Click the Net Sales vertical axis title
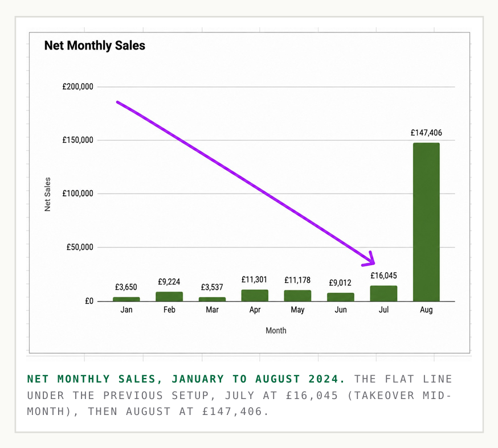This screenshot has width=498, height=448. (x=47, y=194)
